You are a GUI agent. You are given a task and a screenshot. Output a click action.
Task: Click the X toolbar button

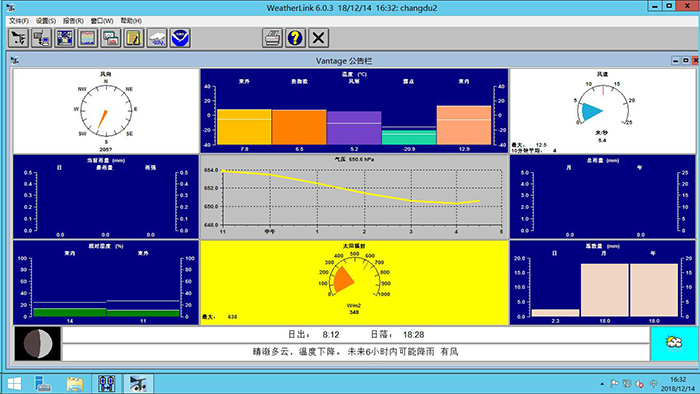pyautogui.click(x=318, y=38)
